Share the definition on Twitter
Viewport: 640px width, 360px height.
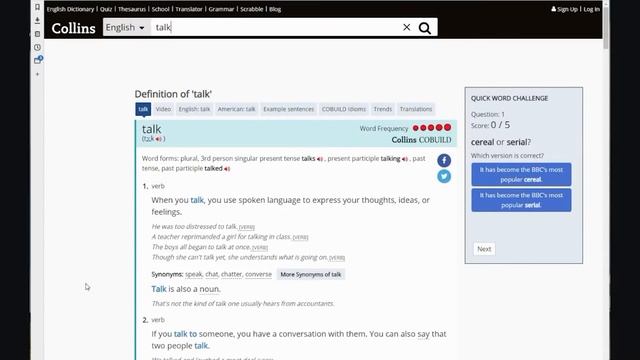(x=444, y=176)
